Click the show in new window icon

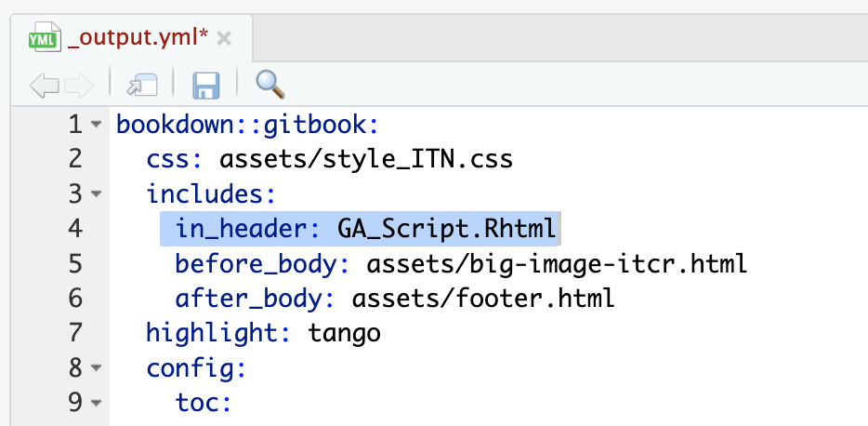[x=142, y=87]
